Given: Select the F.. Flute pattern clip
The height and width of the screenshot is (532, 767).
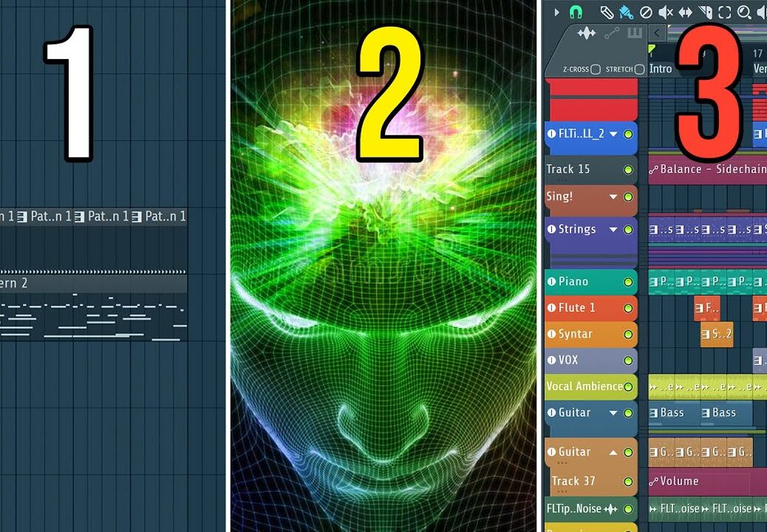Looking at the screenshot, I should (707, 308).
